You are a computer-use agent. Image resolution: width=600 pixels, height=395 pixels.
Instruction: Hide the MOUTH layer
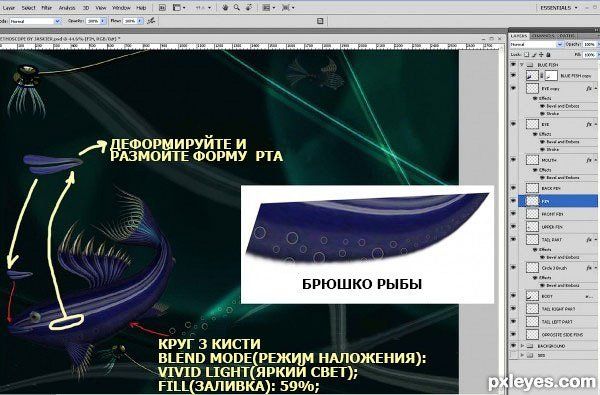[x=514, y=160]
